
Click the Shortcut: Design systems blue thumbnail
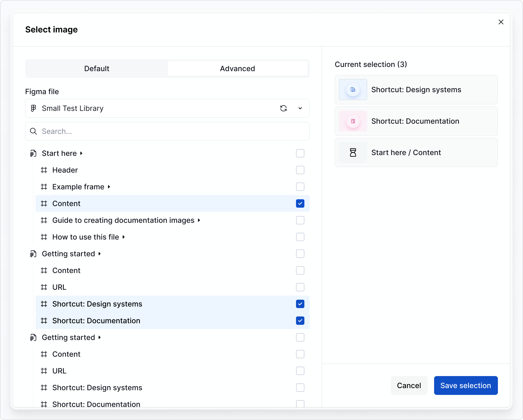click(x=353, y=90)
